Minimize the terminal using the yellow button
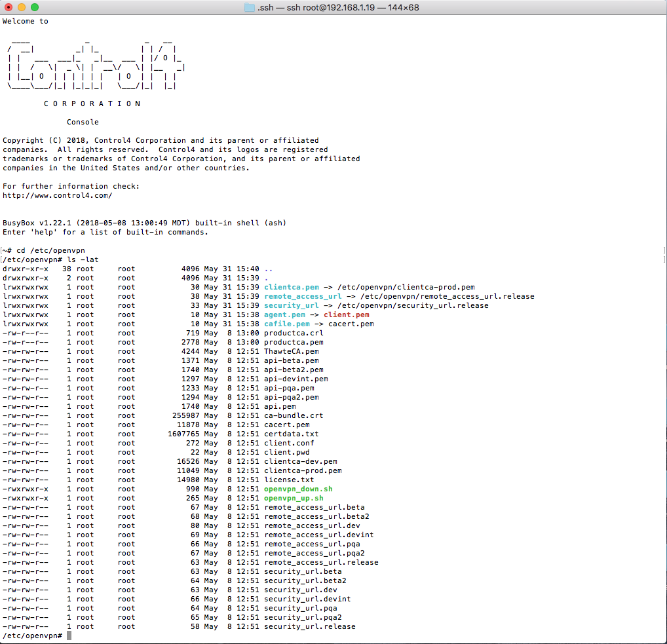 [22, 7]
